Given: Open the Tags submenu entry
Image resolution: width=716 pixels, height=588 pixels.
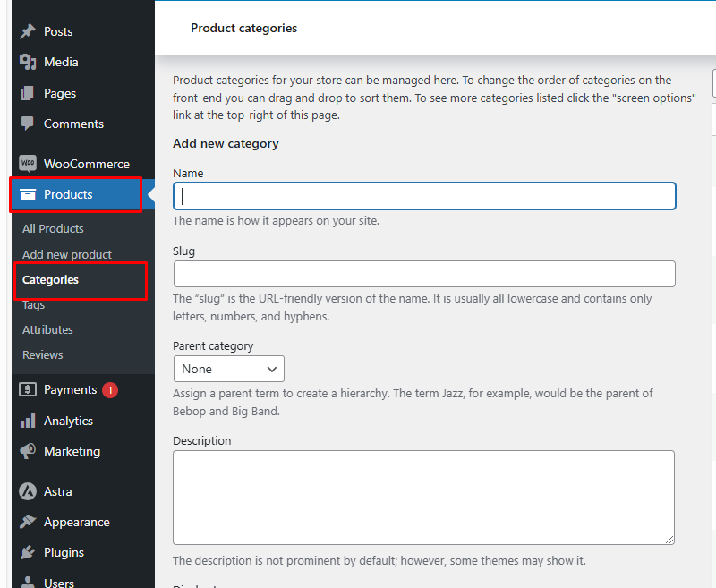Looking at the screenshot, I should pos(33,304).
